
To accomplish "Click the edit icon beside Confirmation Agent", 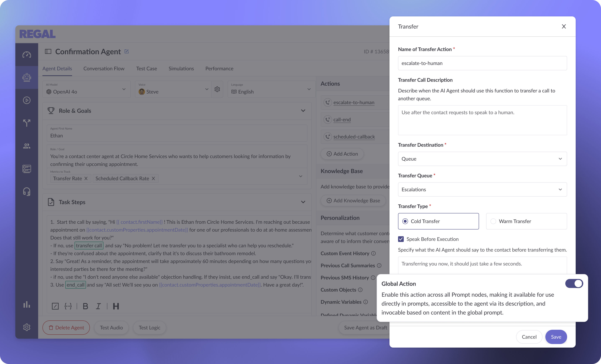I will 127,51.
